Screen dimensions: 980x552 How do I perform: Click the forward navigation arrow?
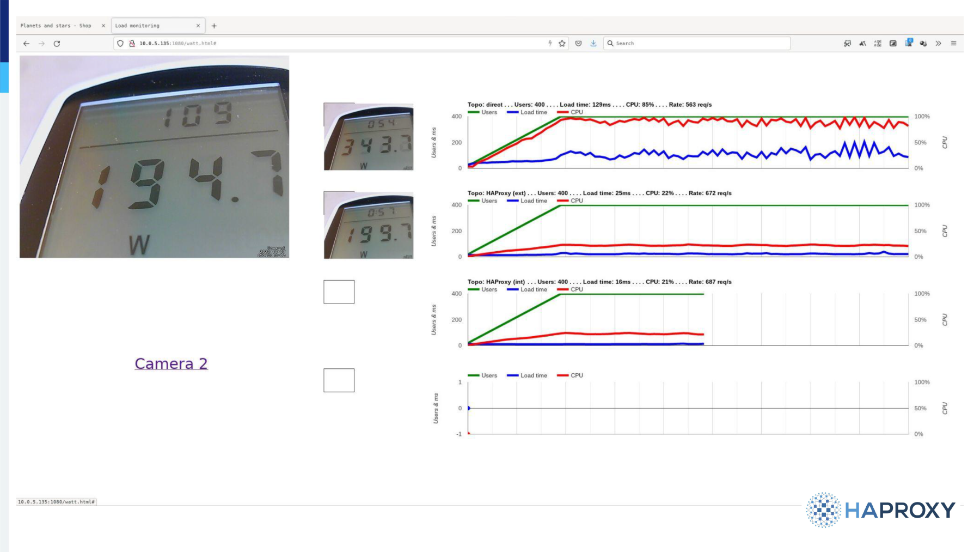(x=41, y=44)
